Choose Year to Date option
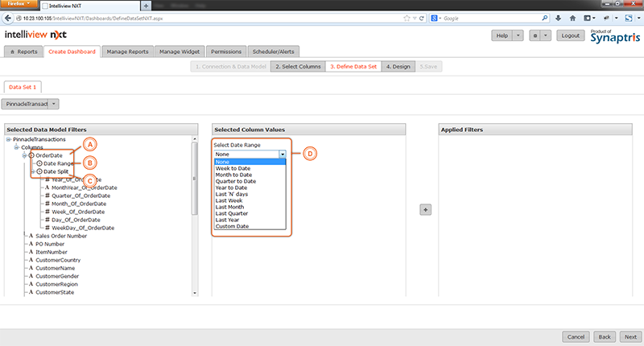644x346 pixels. click(x=250, y=187)
